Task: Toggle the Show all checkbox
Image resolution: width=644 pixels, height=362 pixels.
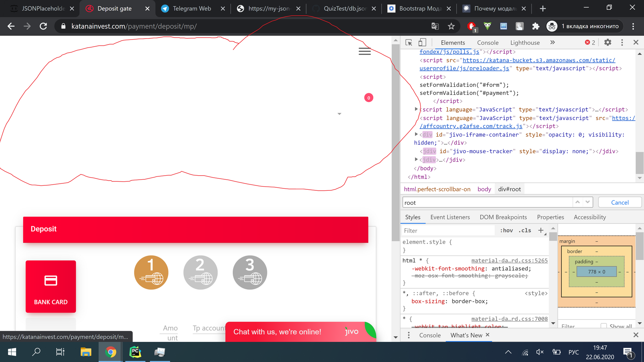Action: click(x=603, y=326)
